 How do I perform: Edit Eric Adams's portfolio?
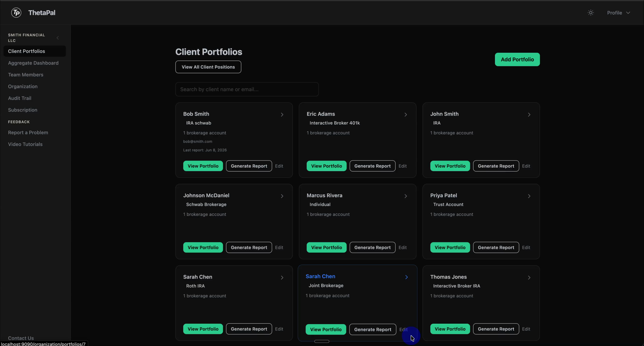[403, 166]
